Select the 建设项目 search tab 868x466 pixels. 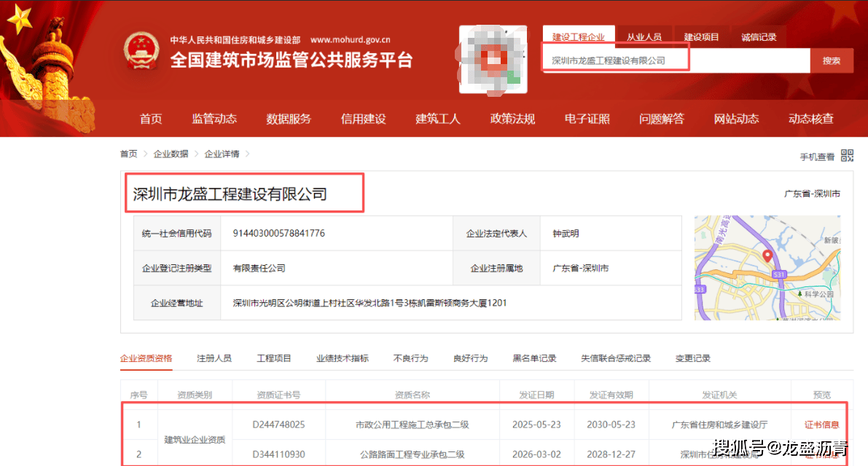tap(701, 37)
